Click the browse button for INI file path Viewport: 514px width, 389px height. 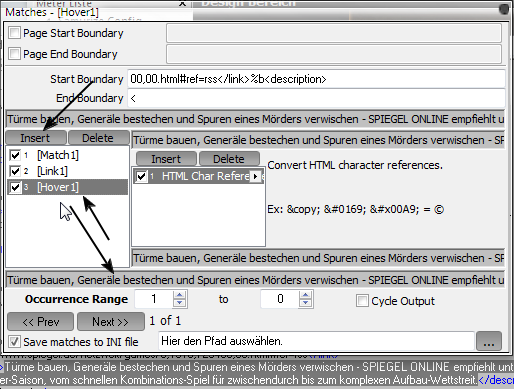click(x=489, y=341)
